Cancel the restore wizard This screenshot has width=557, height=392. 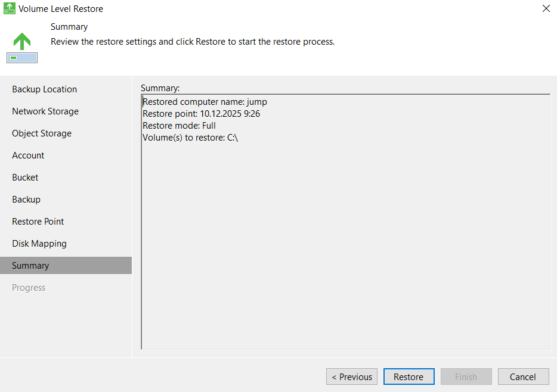point(523,377)
